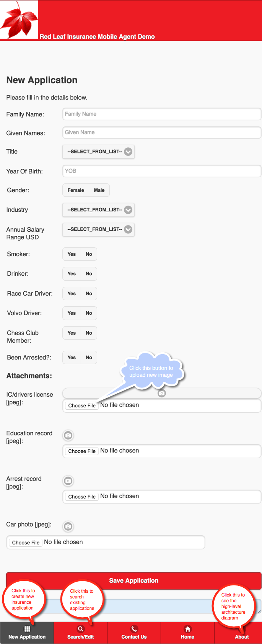Click the Save Application button
Screen dimensions: 262x644
click(134, 580)
